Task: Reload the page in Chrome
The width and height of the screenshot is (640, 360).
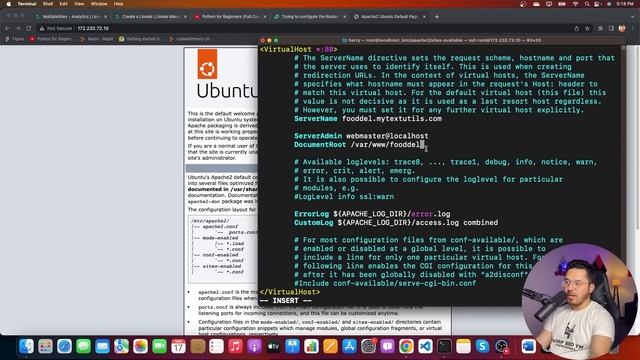Action: click(x=29, y=28)
